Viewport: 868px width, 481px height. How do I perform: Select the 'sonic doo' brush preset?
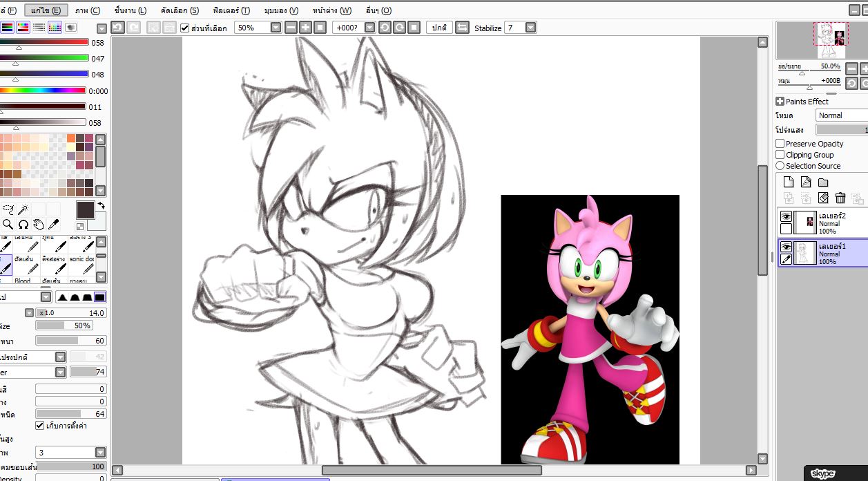click(x=81, y=264)
